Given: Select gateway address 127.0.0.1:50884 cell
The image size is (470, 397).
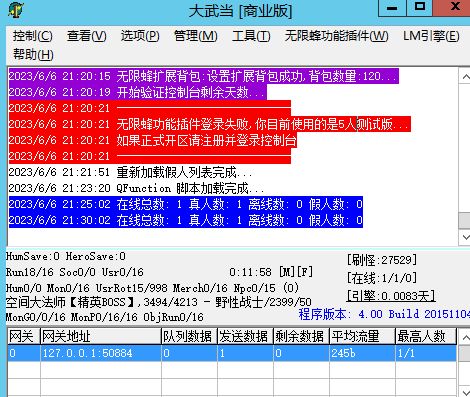Looking at the screenshot, I should 101,353.
